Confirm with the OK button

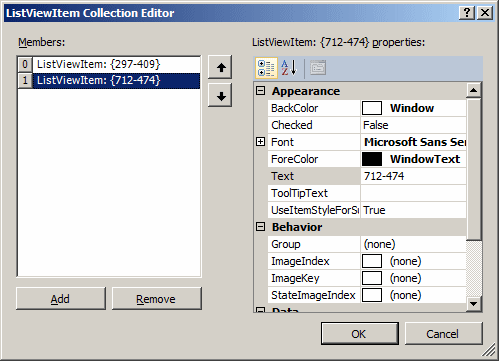(360, 333)
